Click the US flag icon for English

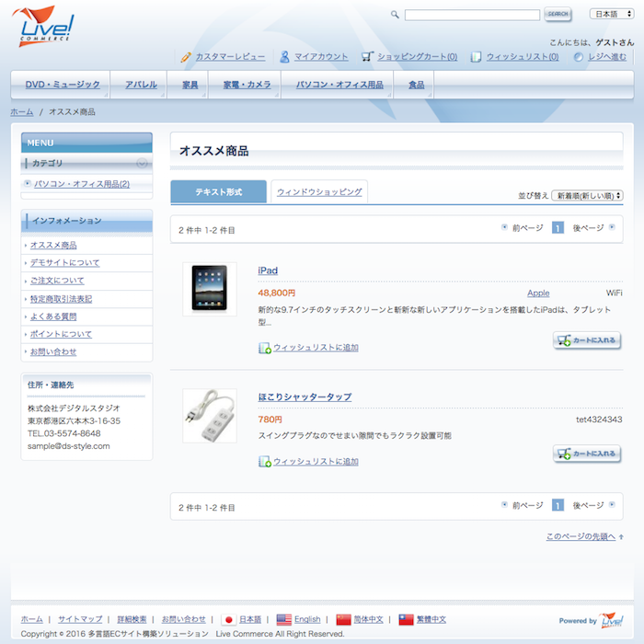click(283, 620)
